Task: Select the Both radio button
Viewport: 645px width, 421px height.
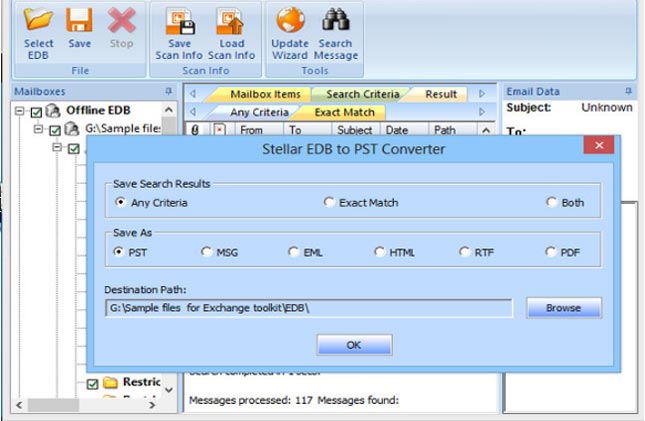Action: (x=551, y=202)
